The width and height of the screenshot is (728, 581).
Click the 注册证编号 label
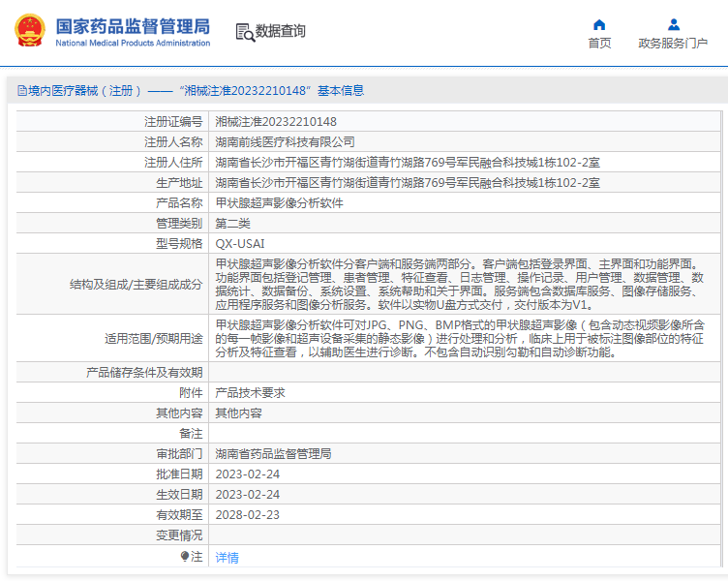[173, 122]
